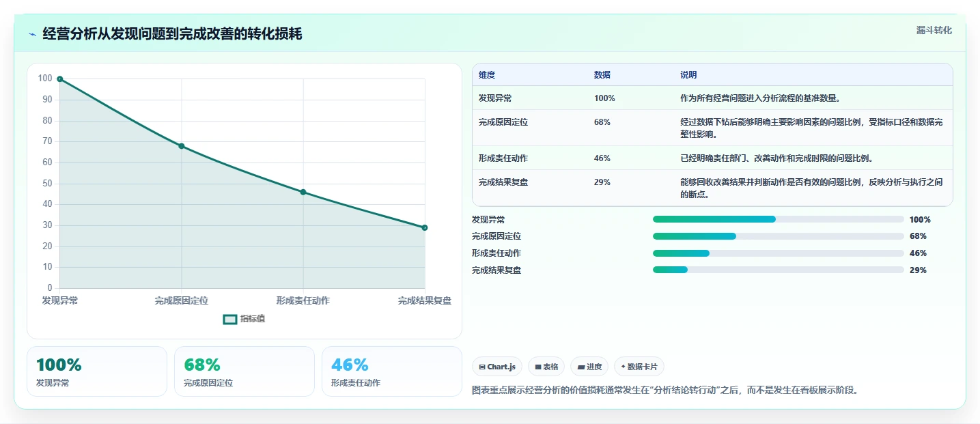980x424 pixels.
Task: Open the 68% 完成原因定位 stat card
Action: (244, 371)
